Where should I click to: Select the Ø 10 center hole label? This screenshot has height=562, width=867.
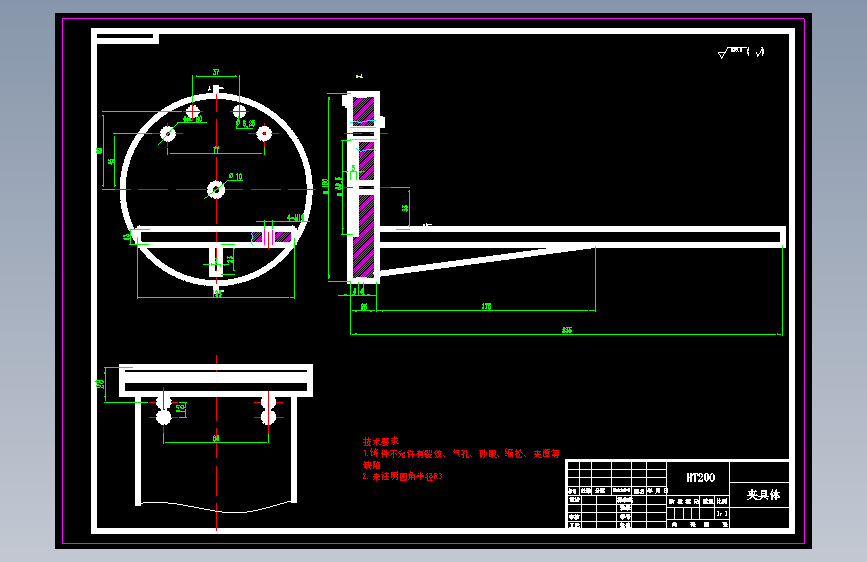(236, 176)
